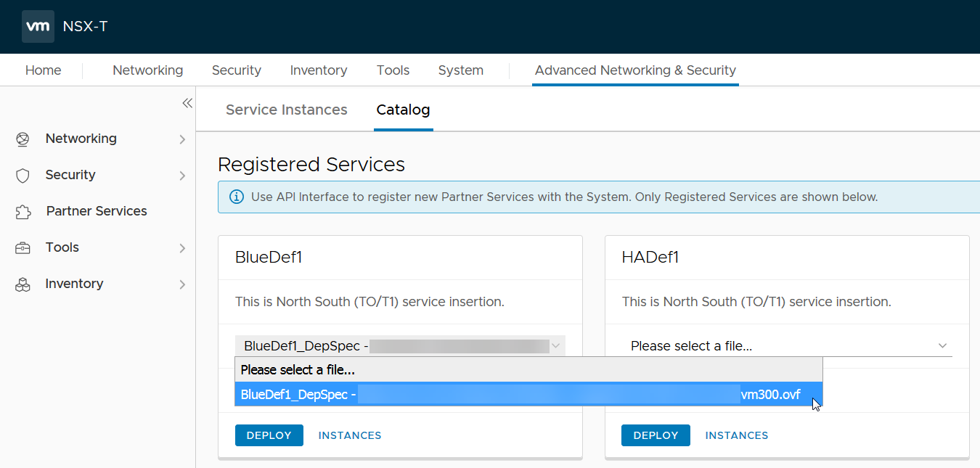Screen dimensions: 980x468
Task: Open the HADef1 file selection dropdown
Action: pyautogui.click(x=787, y=346)
